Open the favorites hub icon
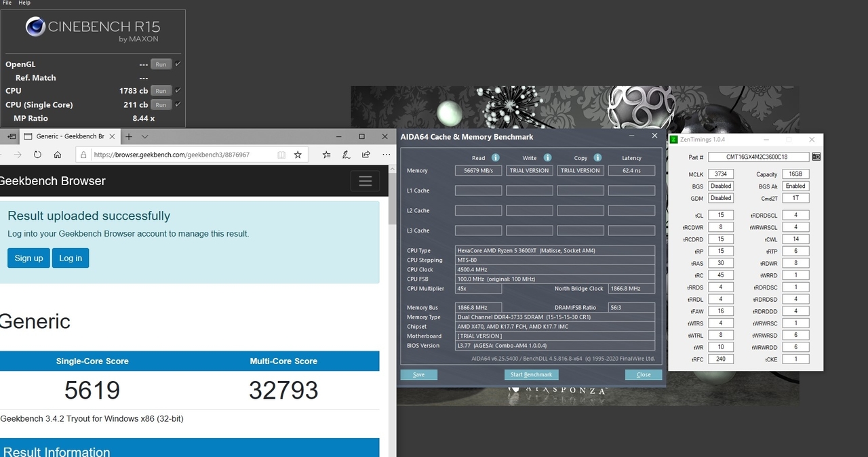The image size is (868, 457). [x=327, y=155]
